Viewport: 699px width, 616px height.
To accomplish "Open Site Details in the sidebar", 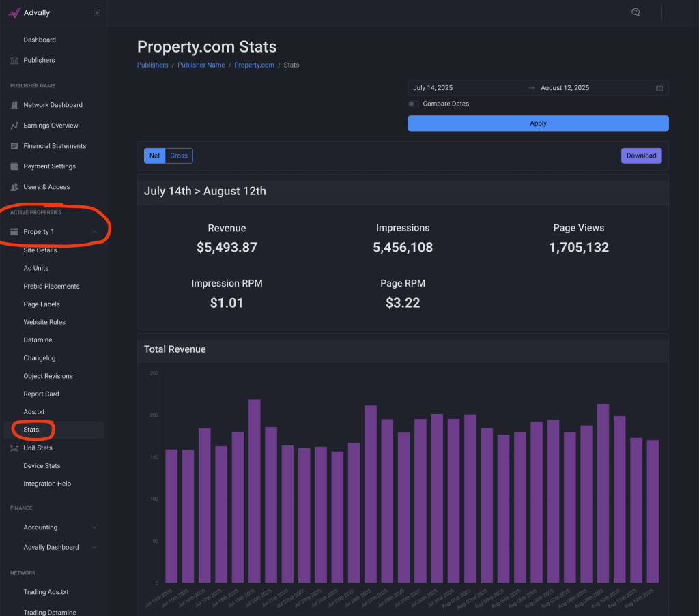I will click(40, 250).
